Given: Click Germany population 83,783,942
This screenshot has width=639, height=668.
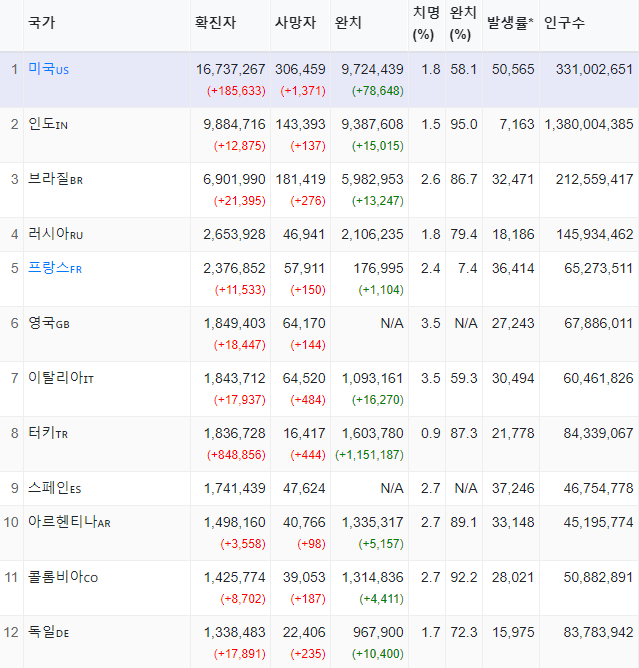Looking at the screenshot, I should tap(599, 632).
